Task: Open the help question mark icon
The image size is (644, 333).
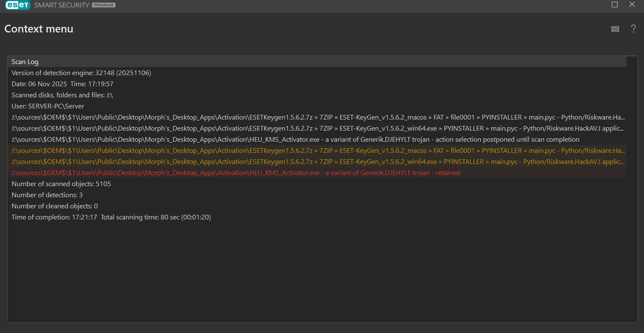Action: click(633, 29)
